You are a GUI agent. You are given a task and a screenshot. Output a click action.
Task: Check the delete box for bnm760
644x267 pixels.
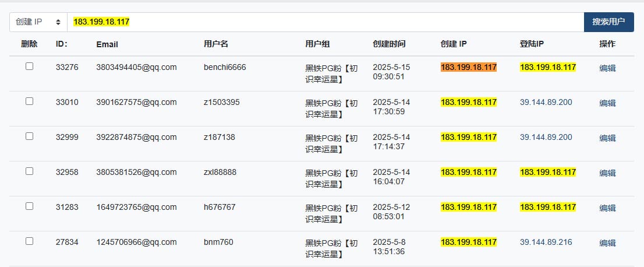pyautogui.click(x=30, y=241)
